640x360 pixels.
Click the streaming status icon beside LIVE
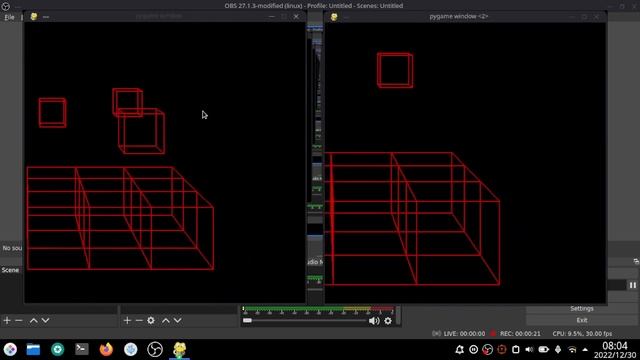click(x=436, y=333)
